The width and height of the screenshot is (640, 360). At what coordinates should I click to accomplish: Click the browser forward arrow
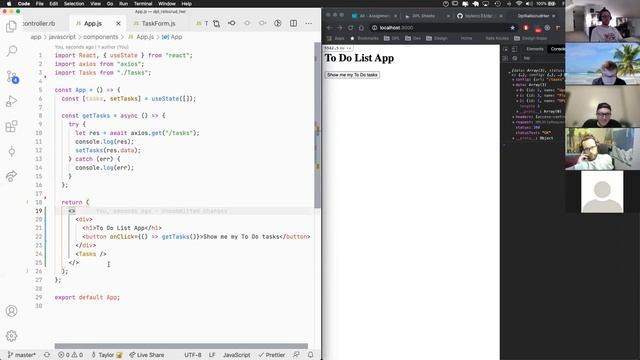point(340,28)
